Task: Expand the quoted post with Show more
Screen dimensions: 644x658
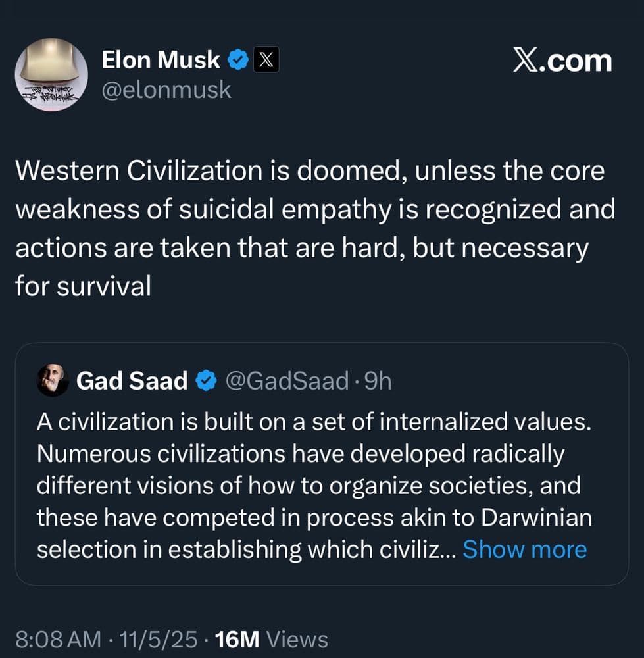Action: (x=524, y=549)
